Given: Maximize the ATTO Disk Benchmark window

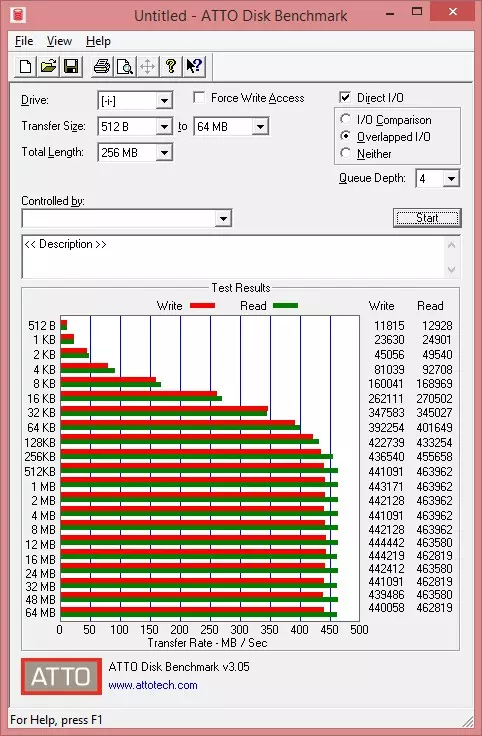Looking at the screenshot, I should [417, 12].
